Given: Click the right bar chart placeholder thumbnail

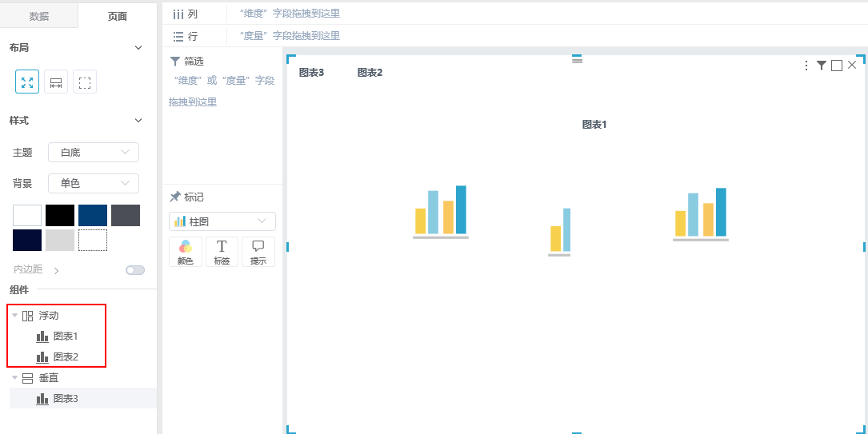Looking at the screenshot, I should click(701, 214).
